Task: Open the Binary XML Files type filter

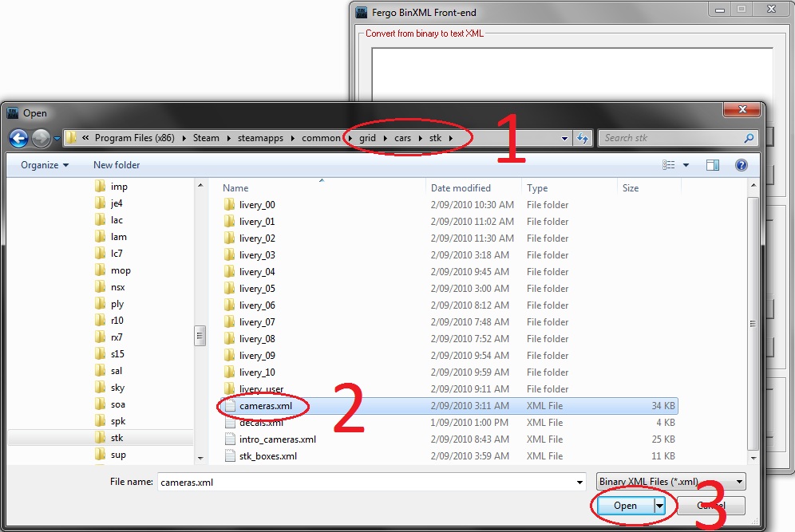Action: 671,482
